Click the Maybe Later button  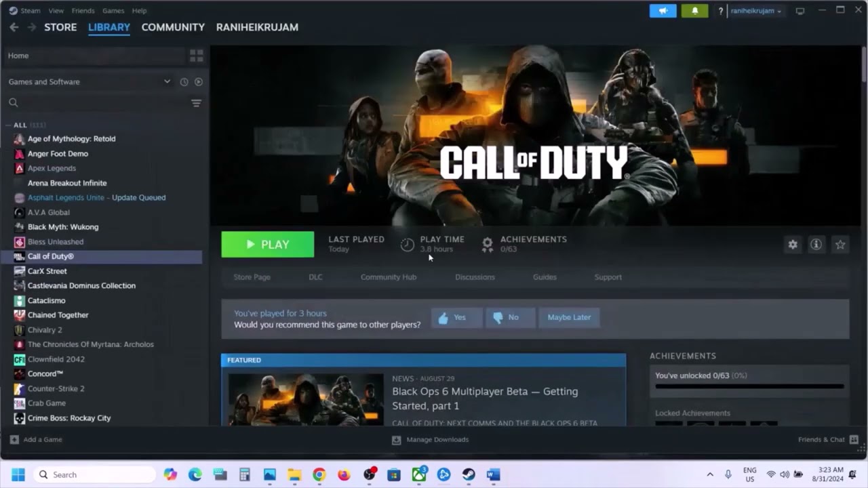(x=569, y=317)
